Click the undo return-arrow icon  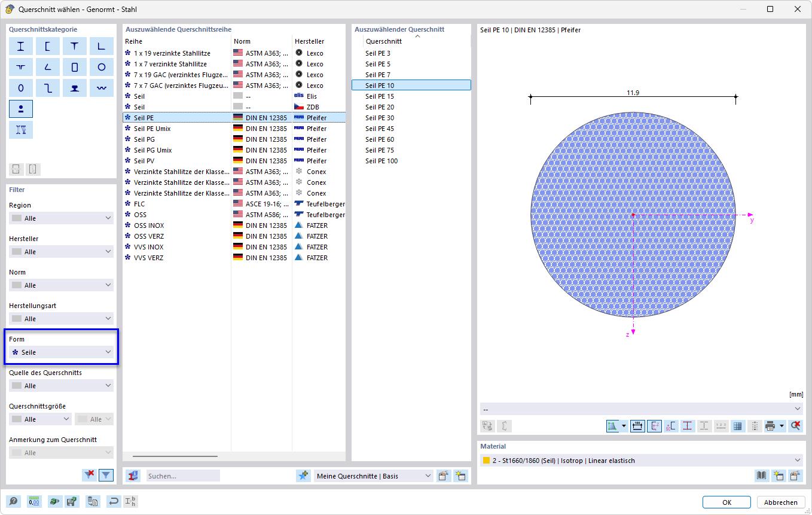point(113,502)
